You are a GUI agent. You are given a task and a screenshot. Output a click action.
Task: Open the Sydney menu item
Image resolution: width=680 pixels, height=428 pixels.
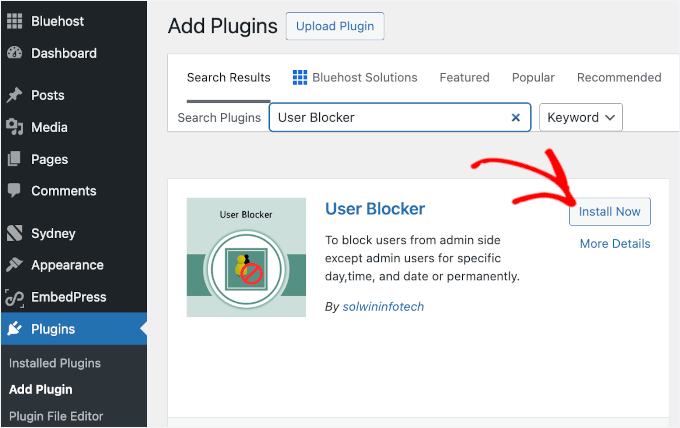click(x=74, y=233)
